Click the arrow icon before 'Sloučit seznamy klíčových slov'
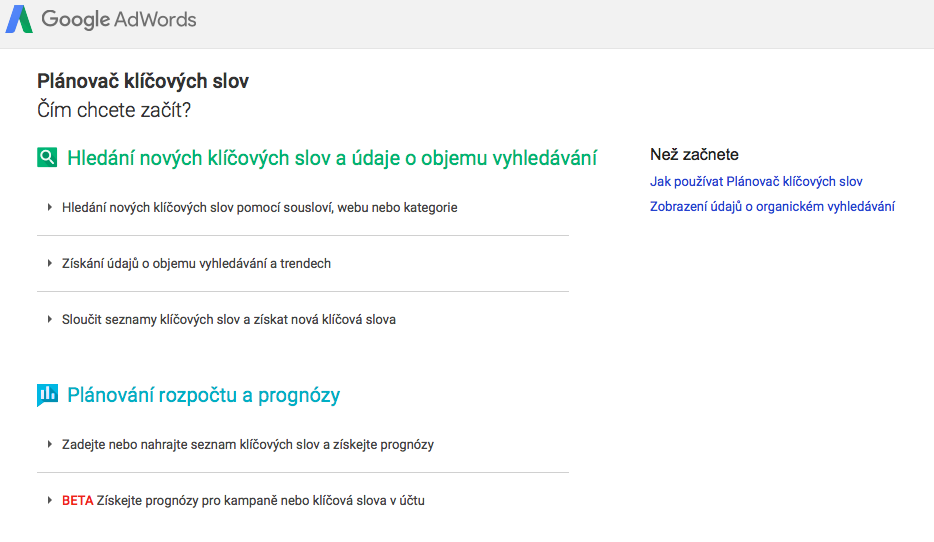 point(49,319)
